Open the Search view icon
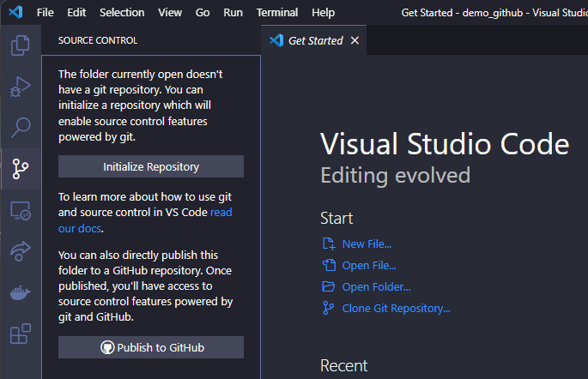The width and height of the screenshot is (588, 379). click(21, 128)
